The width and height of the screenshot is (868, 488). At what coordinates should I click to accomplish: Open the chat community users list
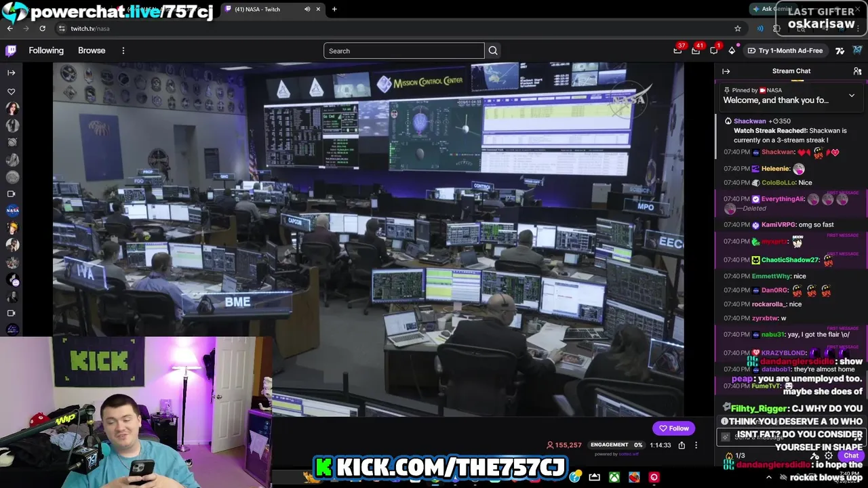point(857,71)
